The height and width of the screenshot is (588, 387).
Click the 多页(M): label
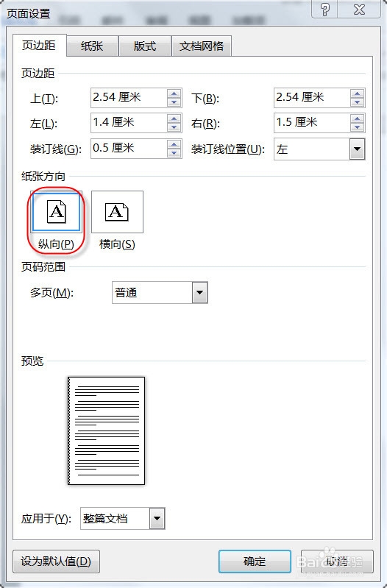coord(52,292)
